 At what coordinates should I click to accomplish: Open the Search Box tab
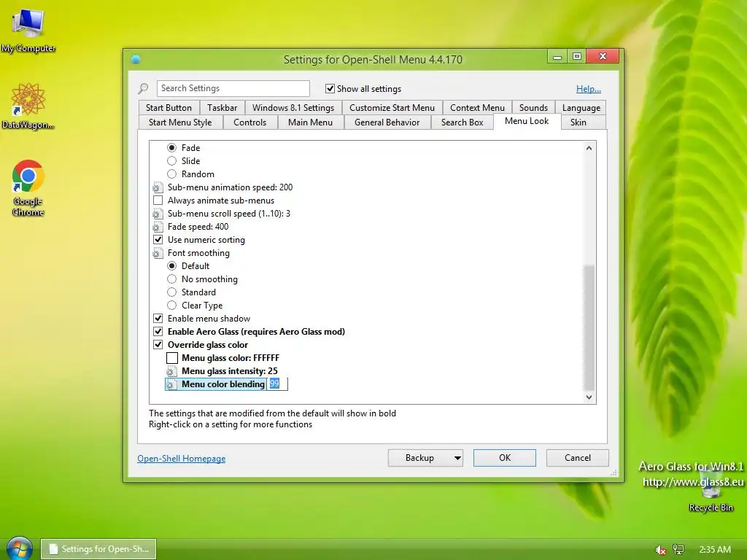pyautogui.click(x=462, y=122)
